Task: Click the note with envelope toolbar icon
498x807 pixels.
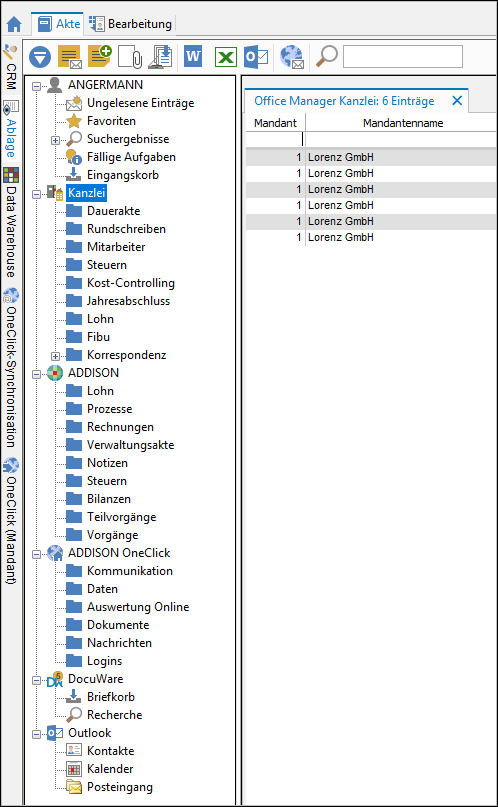Action: pos(70,57)
